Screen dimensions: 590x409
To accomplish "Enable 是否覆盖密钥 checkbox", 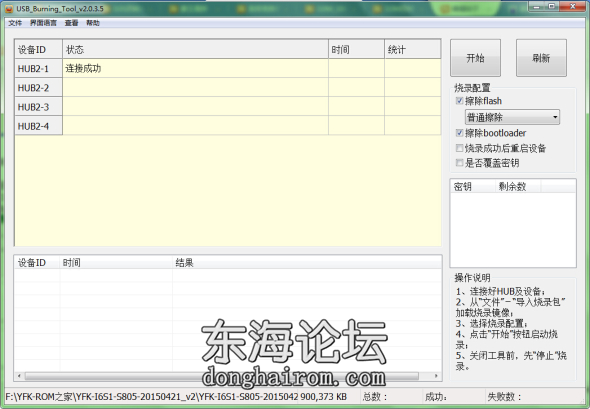I will coord(459,163).
